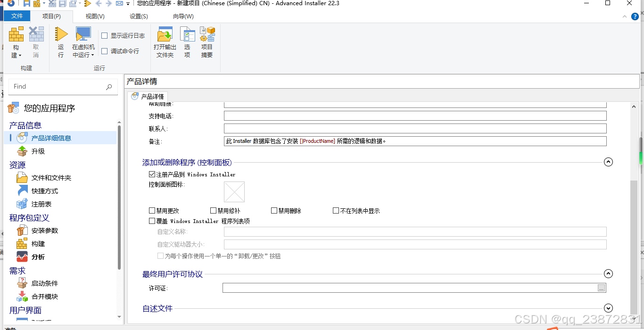Click the magnifier search icon in Find box
This screenshot has height=330, width=644.
tap(109, 87)
